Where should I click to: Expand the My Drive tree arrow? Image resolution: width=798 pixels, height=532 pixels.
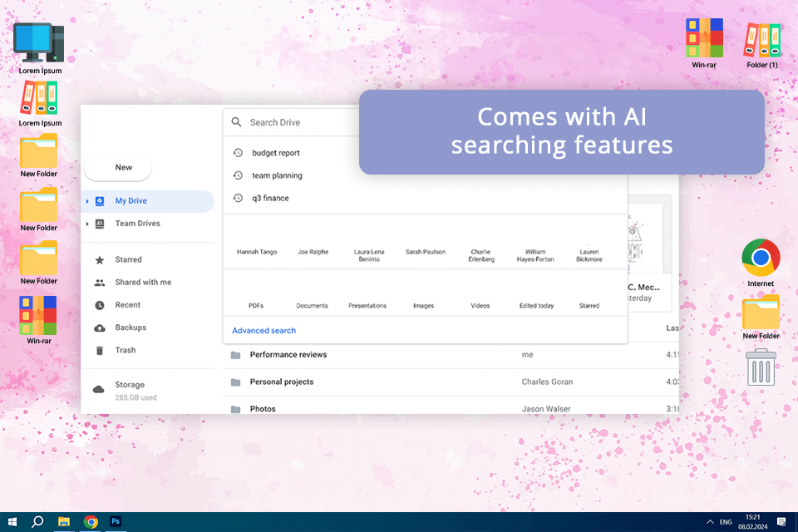click(x=87, y=201)
